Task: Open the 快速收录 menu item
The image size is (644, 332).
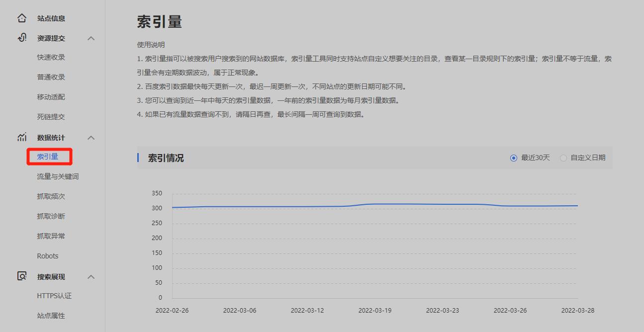Action: click(51, 57)
